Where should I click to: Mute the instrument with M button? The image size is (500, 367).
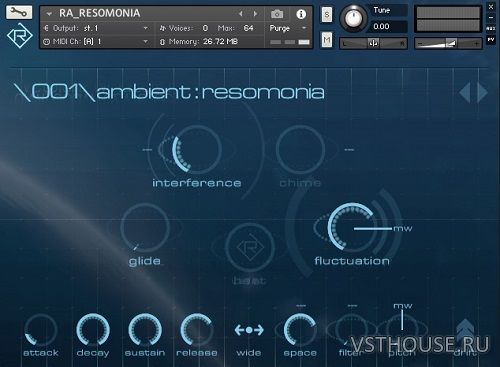click(x=327, y=40)
